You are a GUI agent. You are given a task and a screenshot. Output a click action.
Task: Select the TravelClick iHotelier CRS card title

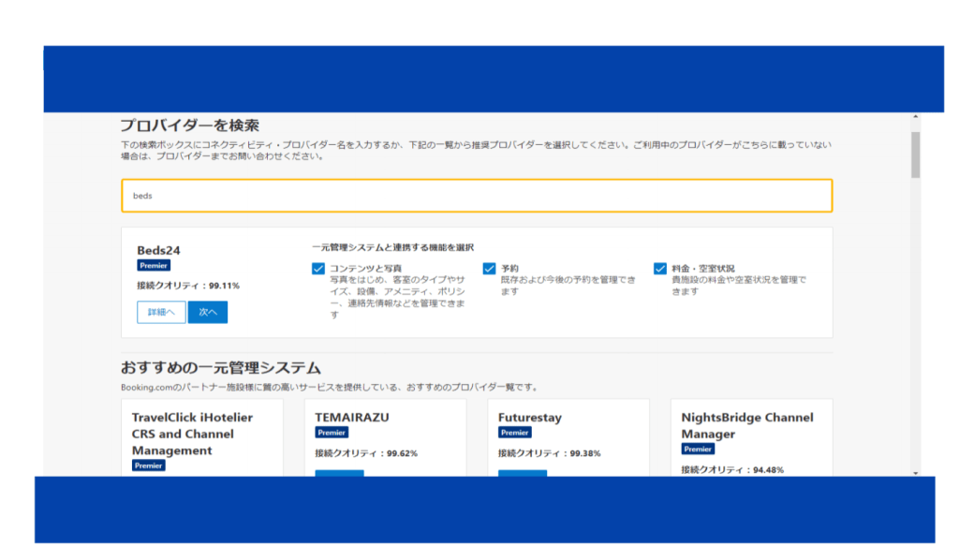[192, 434]
